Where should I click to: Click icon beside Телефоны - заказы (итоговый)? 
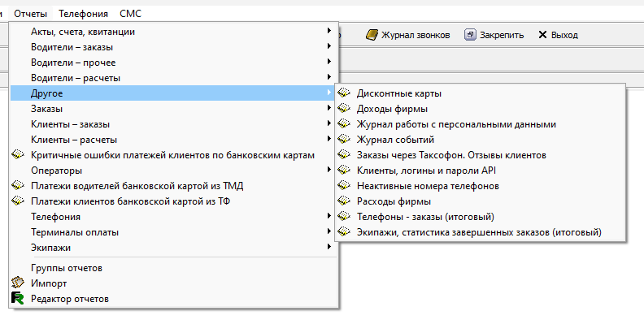point(344,217)
